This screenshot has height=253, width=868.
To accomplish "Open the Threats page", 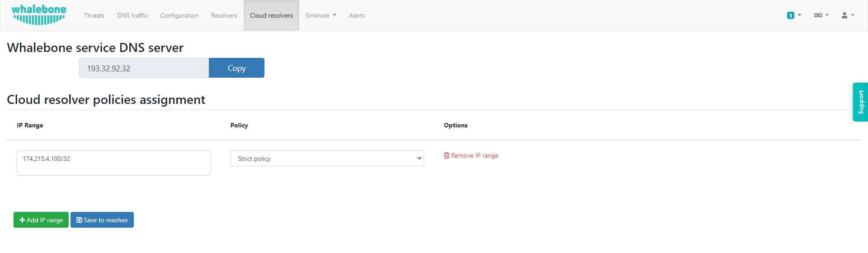I will [94, 15].
